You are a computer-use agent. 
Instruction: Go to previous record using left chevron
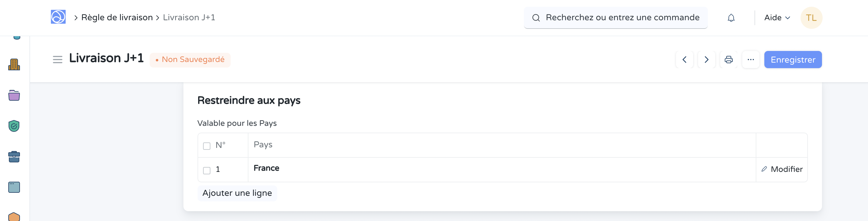tap(684, 59)
